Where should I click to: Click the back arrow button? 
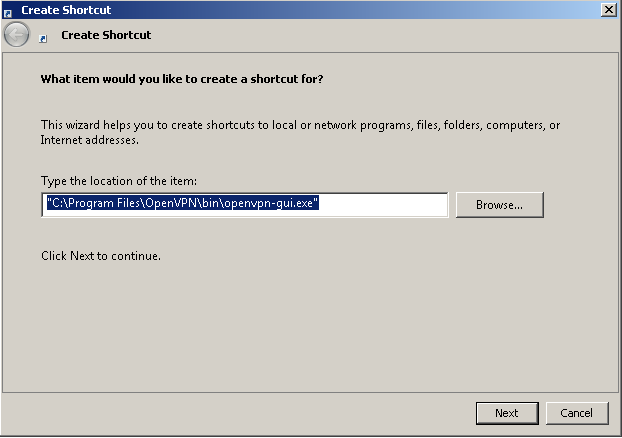pos(17,35)
